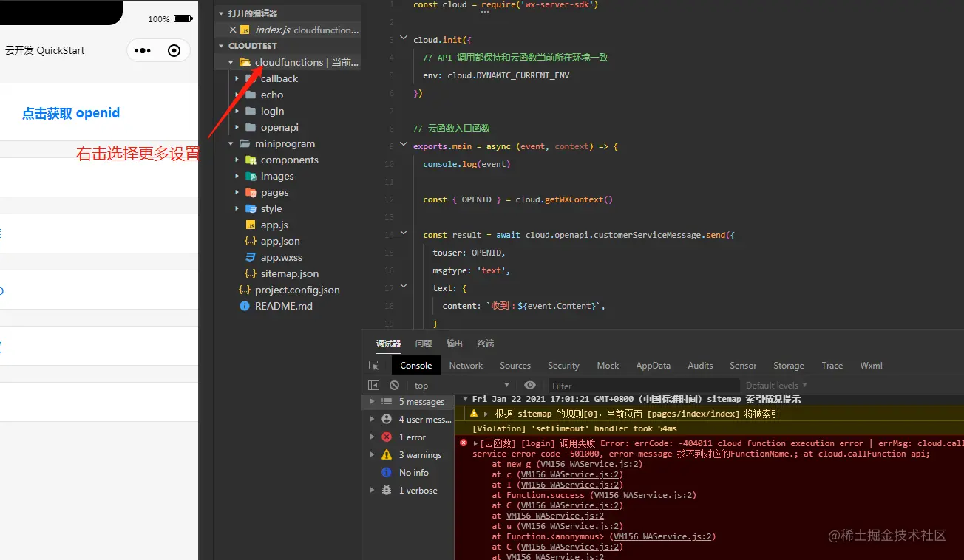964x560 pixels.
Task: Open the AppData tab
Action: [x=654, y=366]
